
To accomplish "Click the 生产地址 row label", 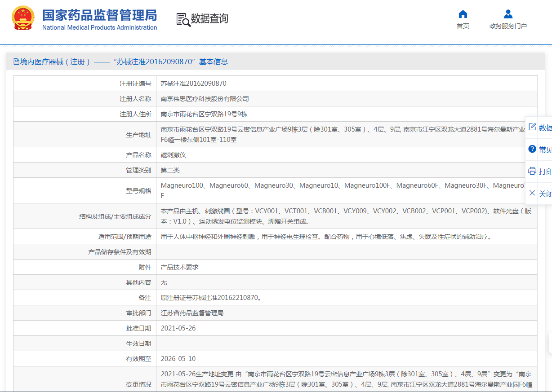I will (138, 135).
